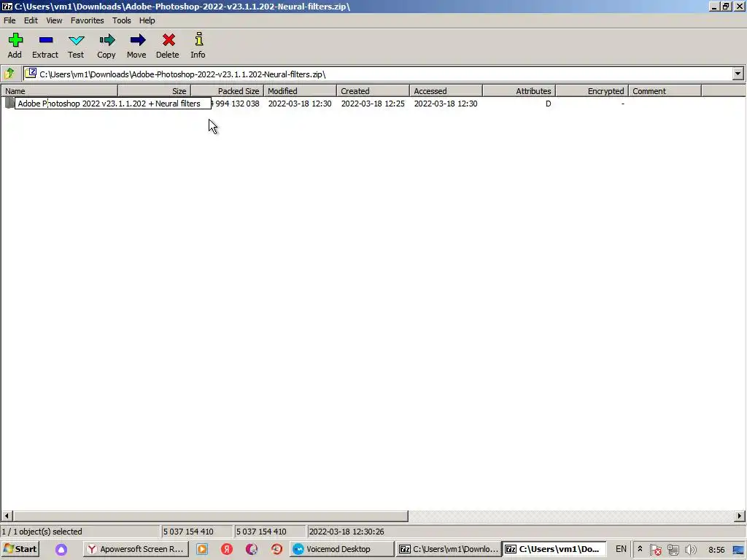This screenshot has height=560, width=747.
Task: Click in the folder name rename box
Action: (113, 104)
